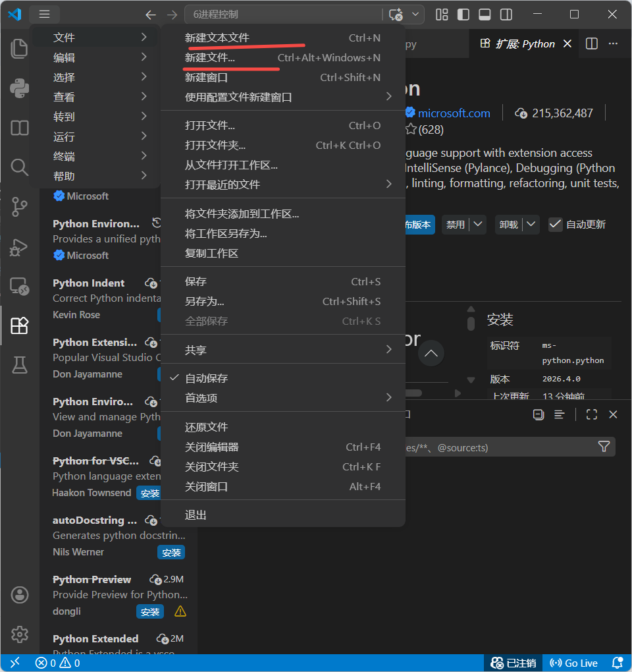Open the 选择 menu
Image resolution: width=632 pixels, height=672 pixels.
[95, 77]
